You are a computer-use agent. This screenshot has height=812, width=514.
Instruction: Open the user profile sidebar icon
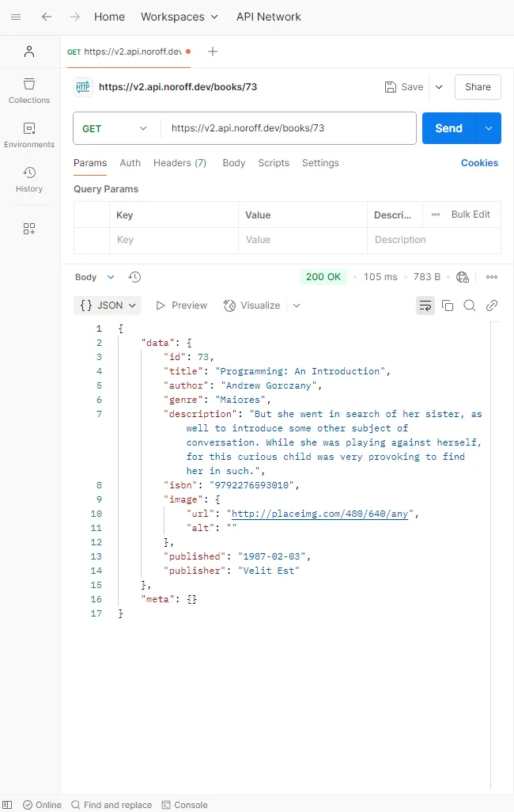(x=29, y=51)
